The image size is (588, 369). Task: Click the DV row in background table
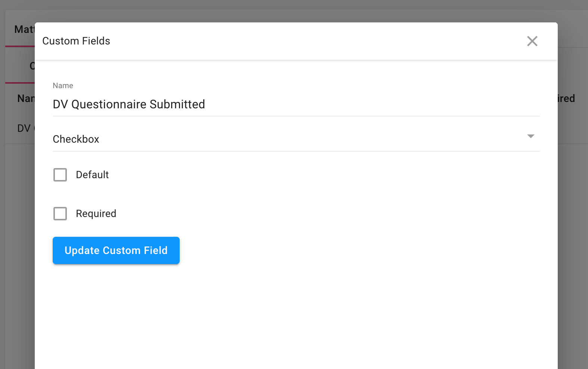(24, 128)
